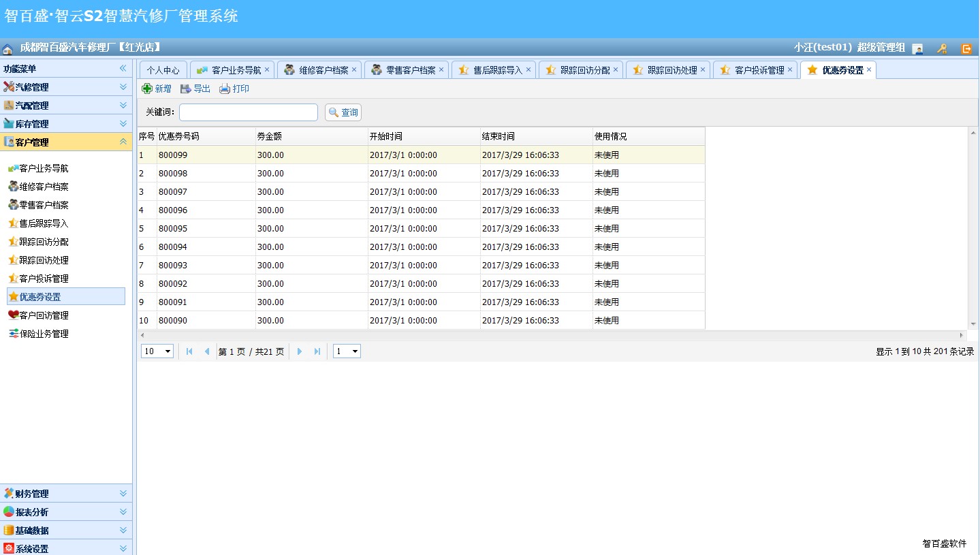This screenshot has height=555, width=980.
Task: Click the 关键词 keyword input field
Action: (249, 112)
